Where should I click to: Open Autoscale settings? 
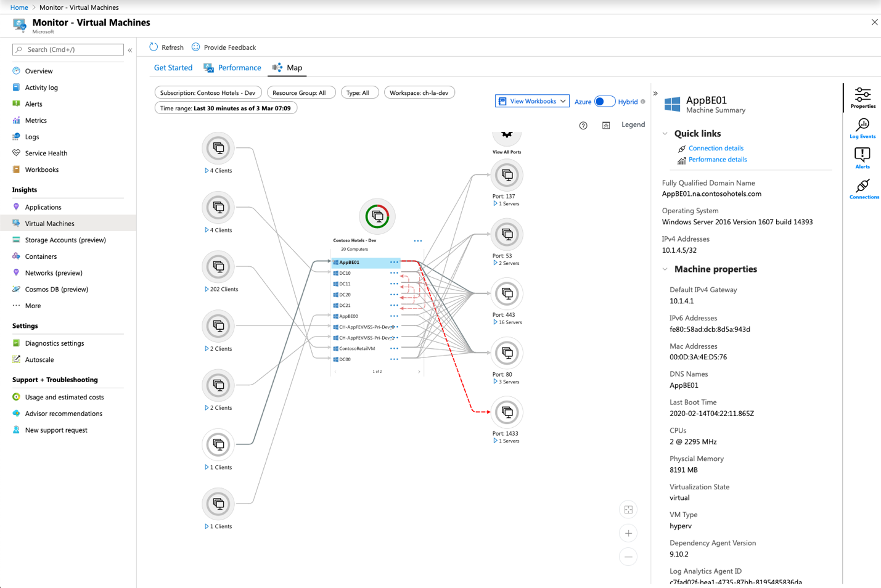coord(39,360)
